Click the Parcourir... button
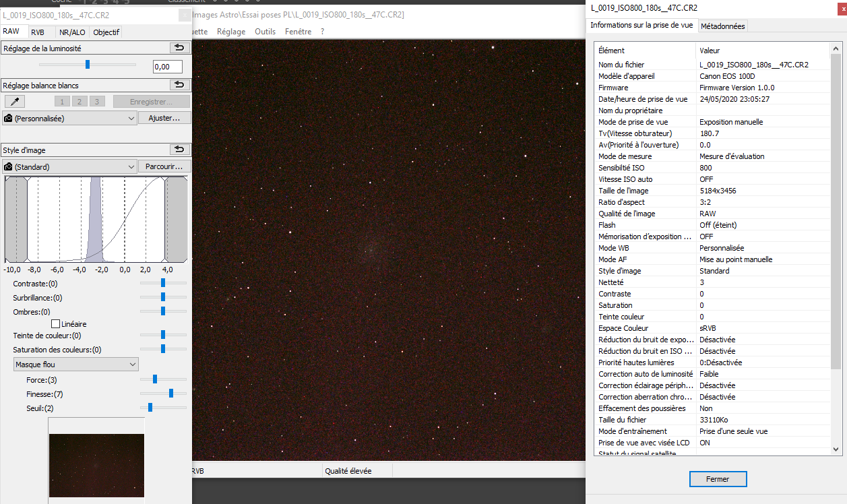Screen dimensions: 847x504 click(x=164, y=166)
